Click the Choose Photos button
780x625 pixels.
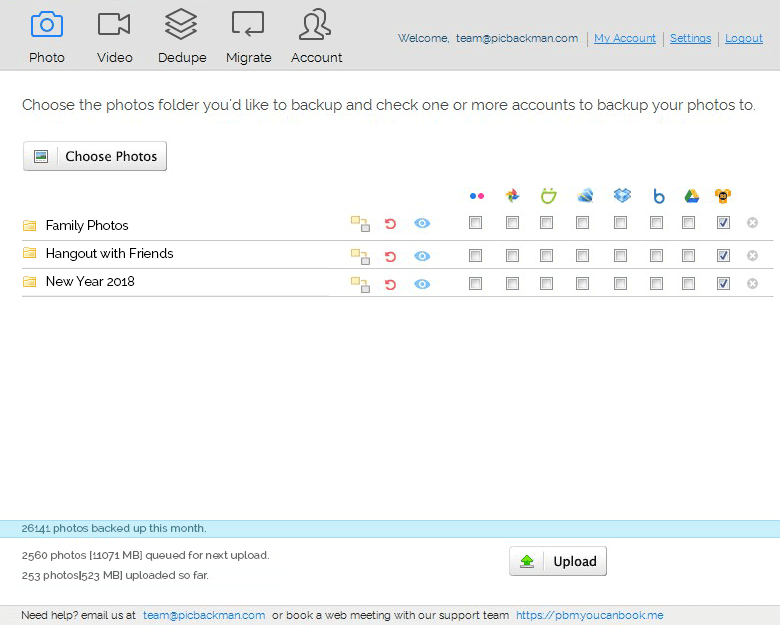pos(95,156)
